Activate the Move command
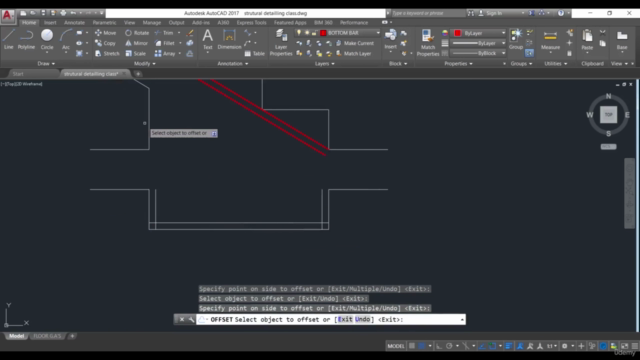The width and height of the screenshot is (640, 360). [x=106, y=33]
